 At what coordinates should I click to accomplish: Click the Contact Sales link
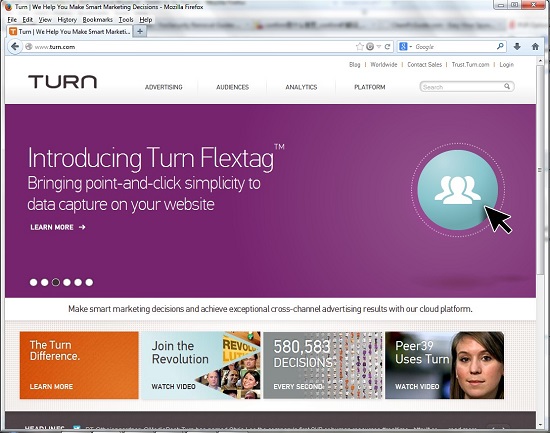click(424, 65)
